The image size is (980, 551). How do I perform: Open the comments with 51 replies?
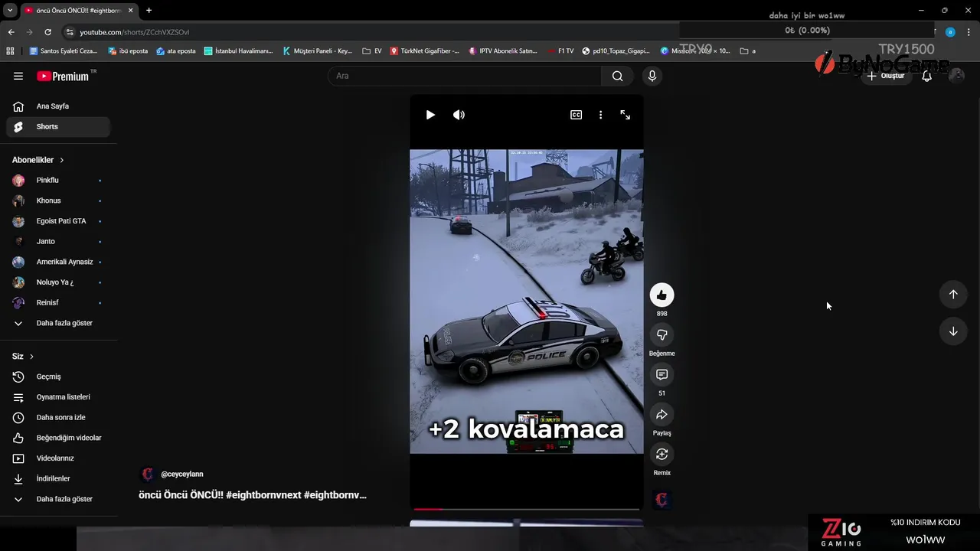[x=661, y=375]
